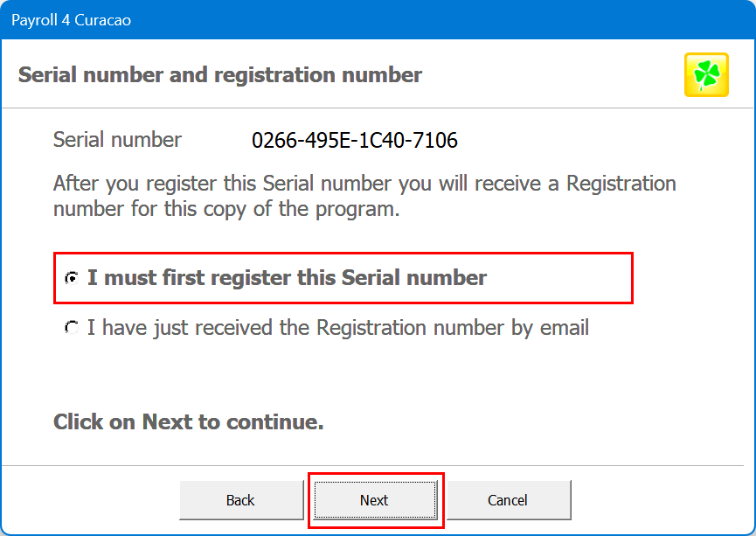Click the word 'Registration' in the description paragraph

coord(621,184)
